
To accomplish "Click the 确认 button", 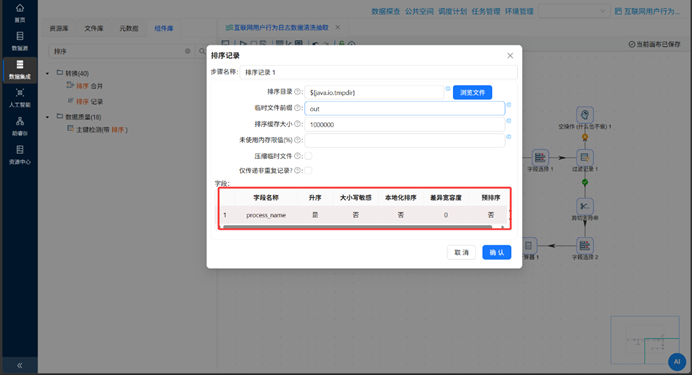I will [x=496, y=252].
